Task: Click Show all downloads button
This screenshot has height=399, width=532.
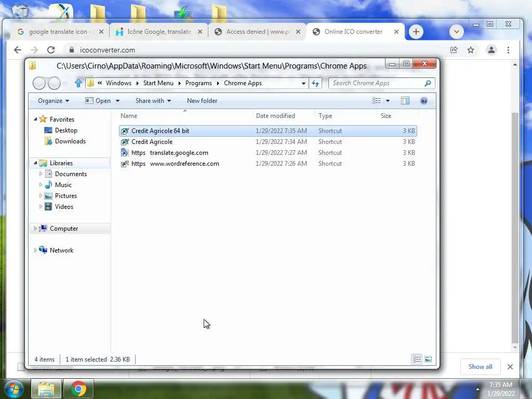Action: coord(480,367)
